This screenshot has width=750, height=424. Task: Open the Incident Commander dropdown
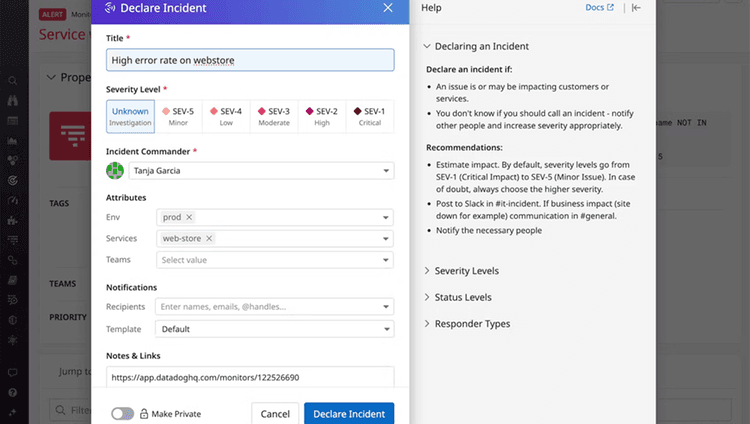(261, 170)
